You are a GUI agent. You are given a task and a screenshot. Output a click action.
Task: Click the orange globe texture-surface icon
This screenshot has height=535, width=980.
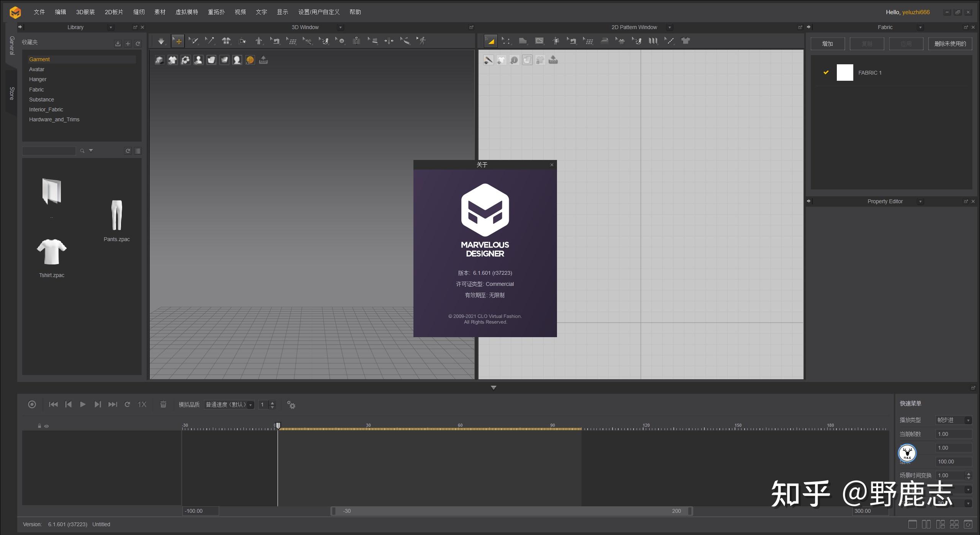[x=250, y=60]
